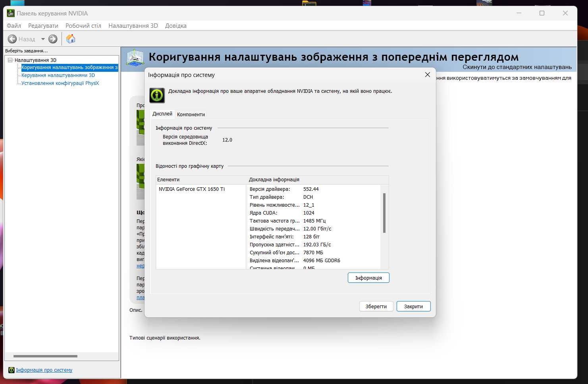The image size is (588, 384).
Task: Close the Інформація про систему dialog
Action: point(428,75)
